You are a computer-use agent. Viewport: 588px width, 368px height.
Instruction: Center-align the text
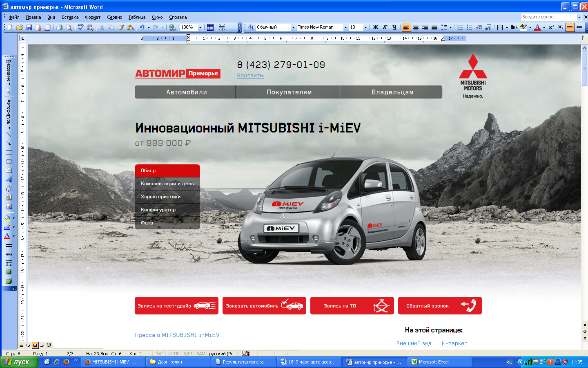click(416, 27)
